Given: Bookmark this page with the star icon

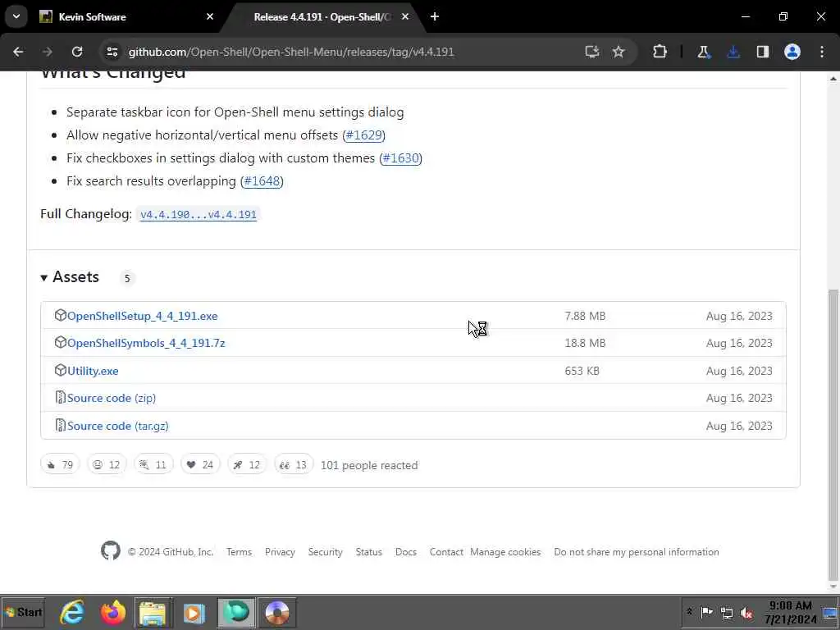Looking at the screenshot, I should point(619,52).
